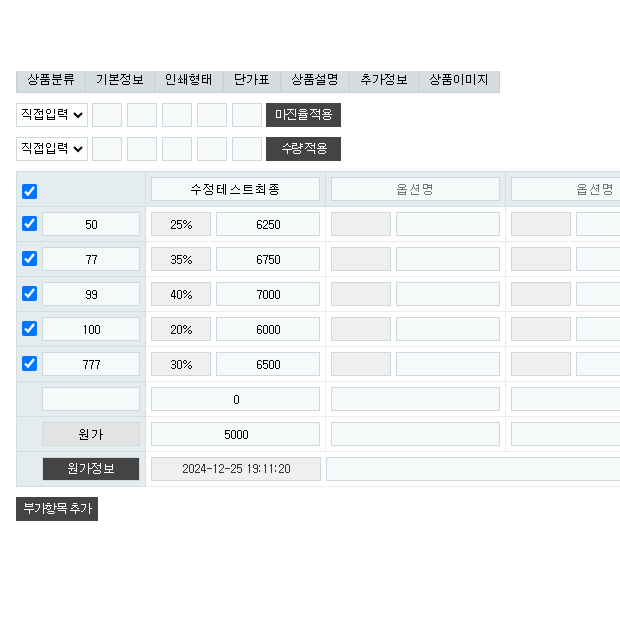Click the 부가항목추가 button

tap(57, 509)
